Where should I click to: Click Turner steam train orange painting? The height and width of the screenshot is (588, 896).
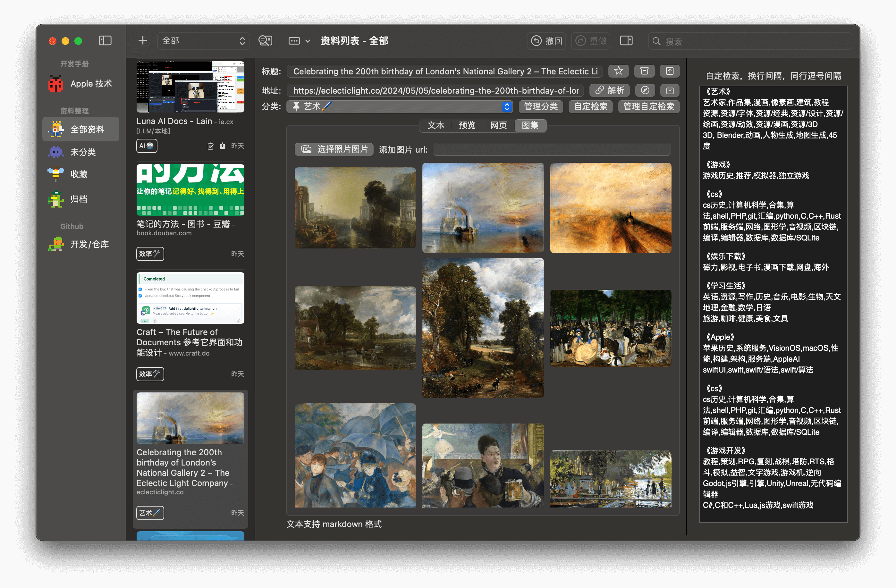[611, 208]
